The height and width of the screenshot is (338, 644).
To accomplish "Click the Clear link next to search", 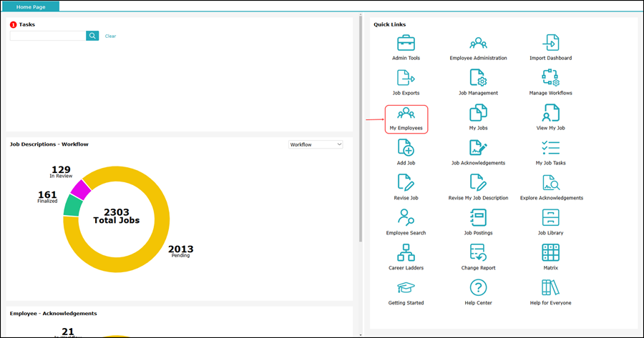I will (110, 36).
